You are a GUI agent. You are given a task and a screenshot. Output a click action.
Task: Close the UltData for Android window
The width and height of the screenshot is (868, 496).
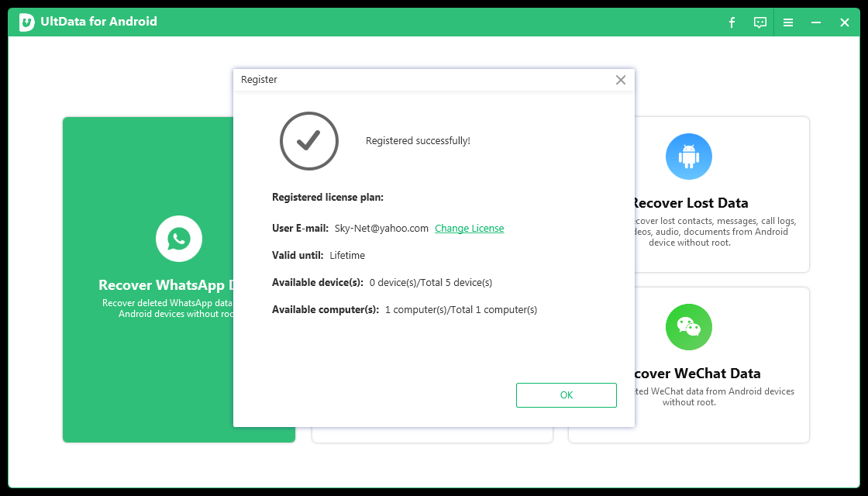(x=844, y=22)
